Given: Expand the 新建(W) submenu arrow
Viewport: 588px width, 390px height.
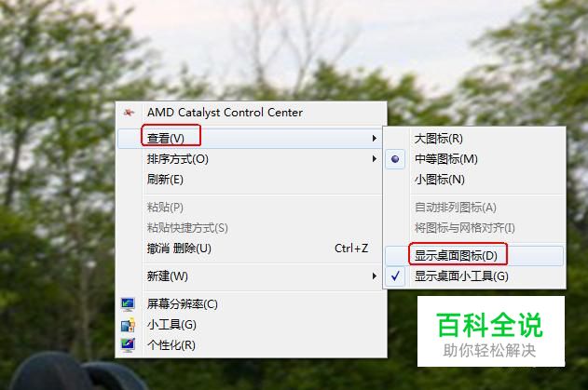Looking at the screenshot, I should point(374,276).
